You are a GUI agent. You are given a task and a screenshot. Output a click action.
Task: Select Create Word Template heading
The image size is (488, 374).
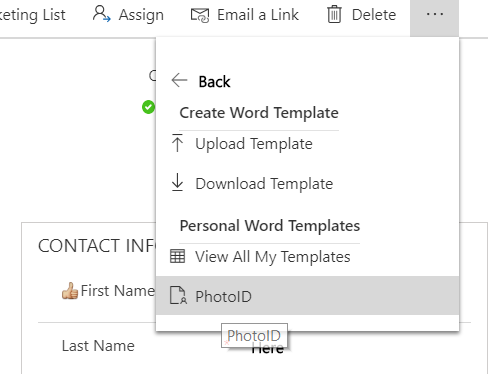(259, 113)
